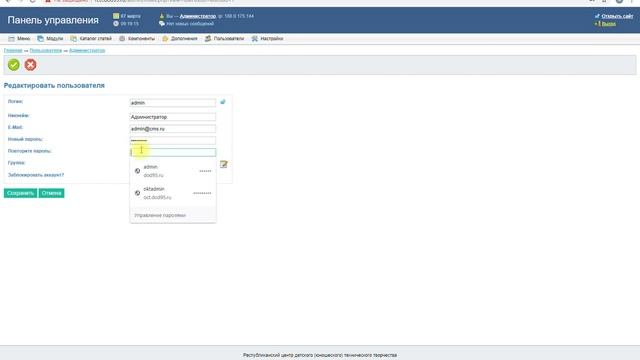Focus the nickname field with Администратор
This screenshot has height=360, width=640.
pyautogui.click(x=173, y=117)
